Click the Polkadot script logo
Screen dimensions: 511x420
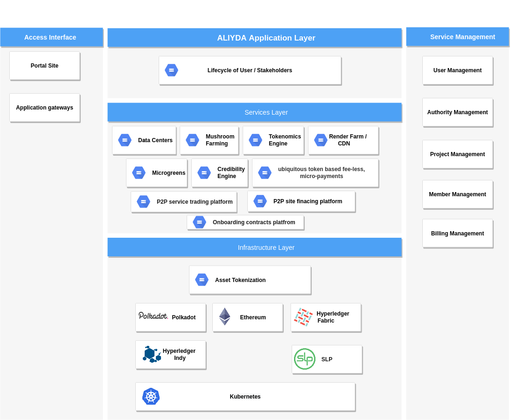tap(153, 316)
